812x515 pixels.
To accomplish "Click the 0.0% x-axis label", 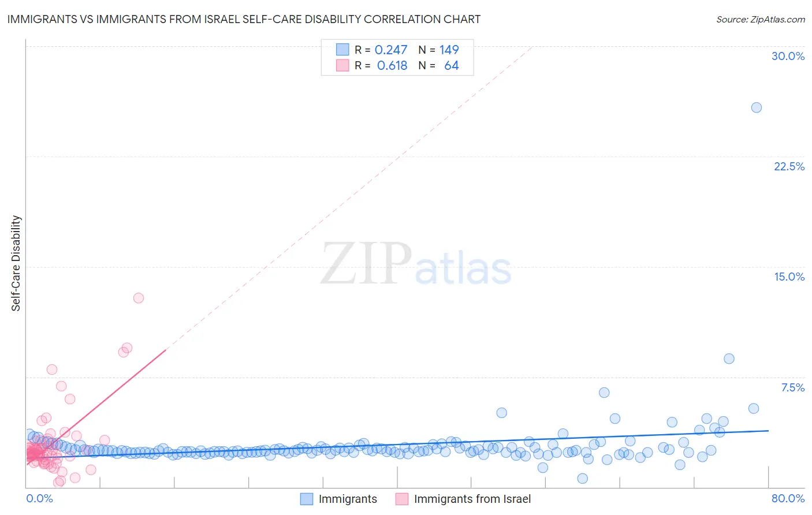I will (x=39, y=498).
